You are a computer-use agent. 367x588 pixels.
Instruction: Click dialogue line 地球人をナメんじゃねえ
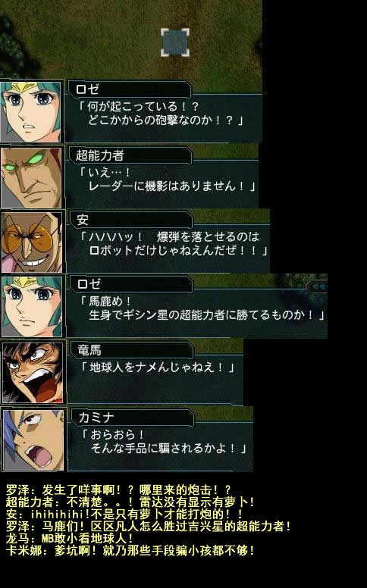157,367
